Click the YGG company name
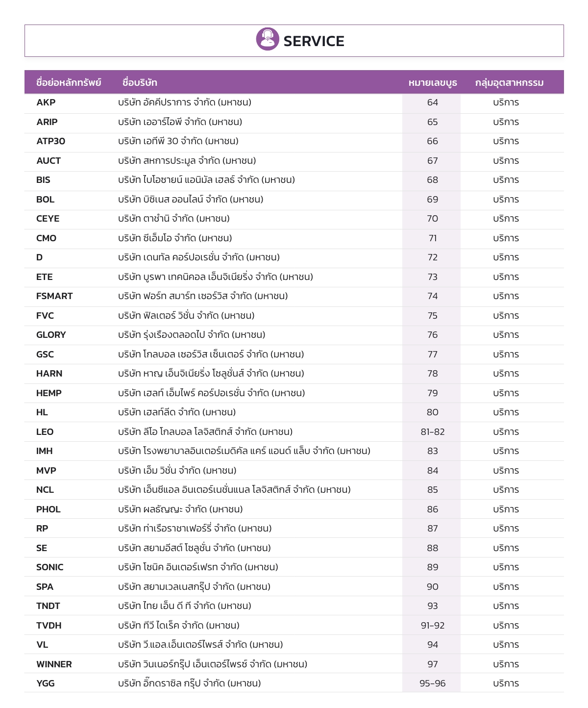 click(189, 683)
